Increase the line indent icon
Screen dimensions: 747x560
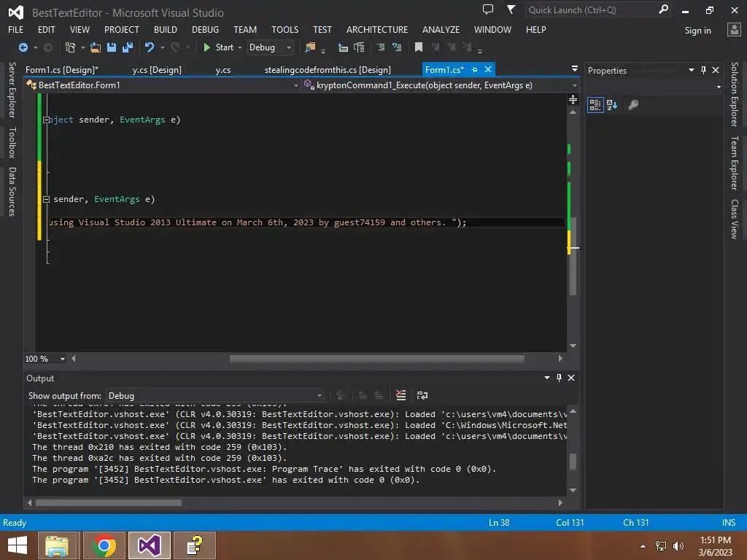(x=359, y=47)
